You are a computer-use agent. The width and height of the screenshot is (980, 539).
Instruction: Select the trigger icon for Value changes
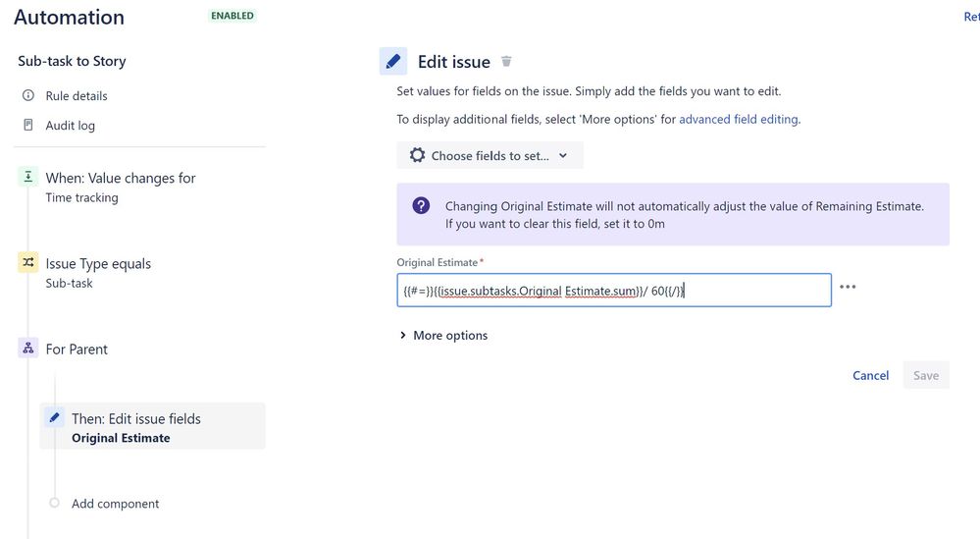point(28,177)
